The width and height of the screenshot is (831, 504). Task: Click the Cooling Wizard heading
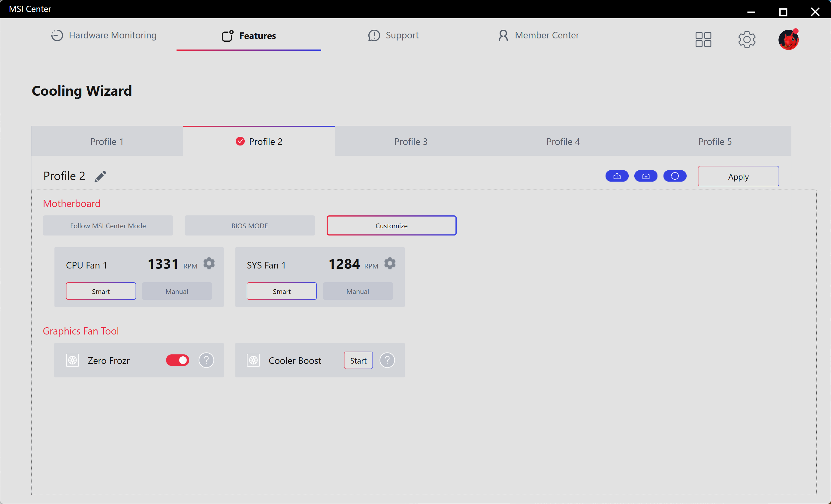(82, 91)
